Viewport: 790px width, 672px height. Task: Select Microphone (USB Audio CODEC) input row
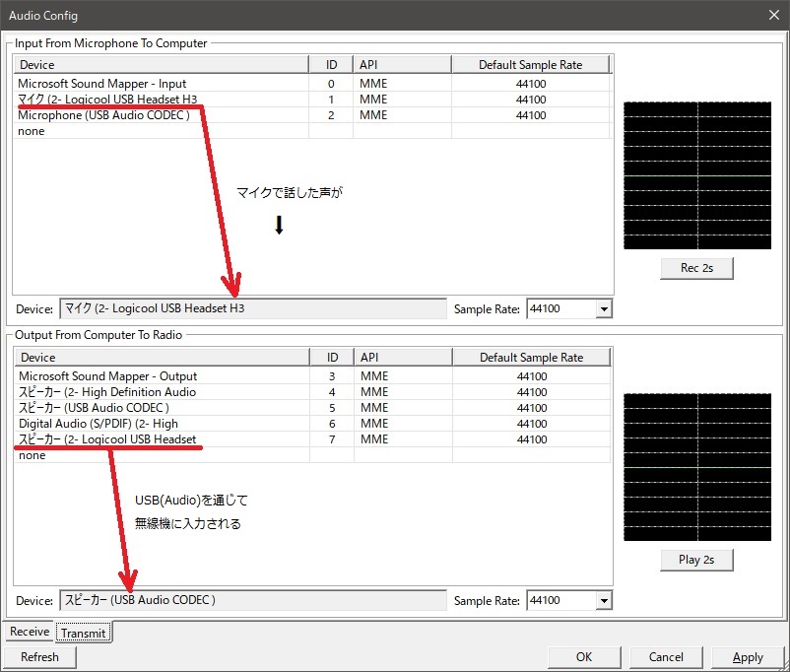[103, 115]
